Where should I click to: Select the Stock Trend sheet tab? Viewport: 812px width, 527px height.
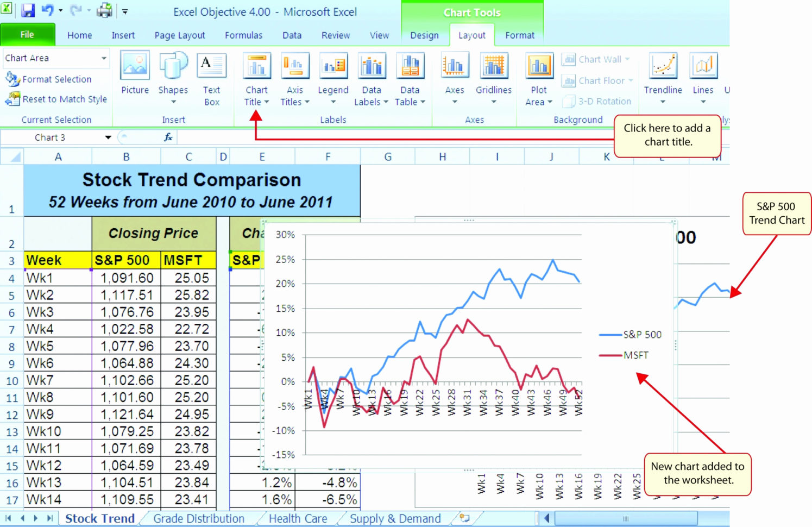100,519
